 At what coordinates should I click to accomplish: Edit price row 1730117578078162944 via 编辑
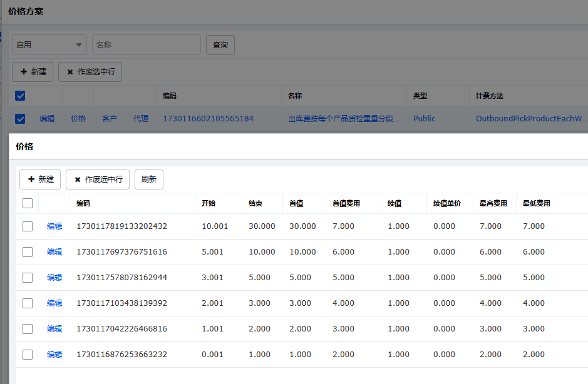click(x=54, y=278)
